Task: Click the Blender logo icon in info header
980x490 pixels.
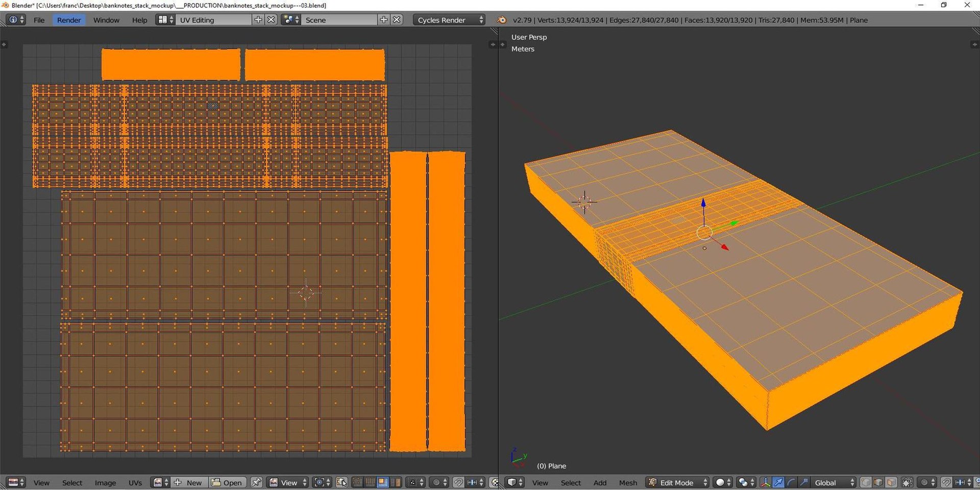Action: coord(502,20)
